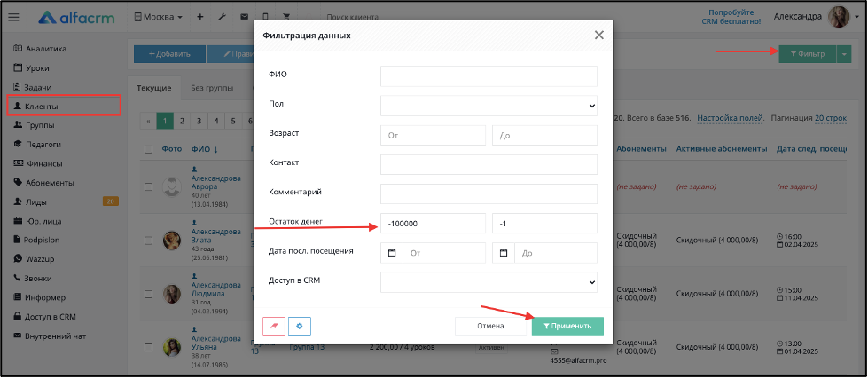Click the Возраст От field

click(433, 135)
